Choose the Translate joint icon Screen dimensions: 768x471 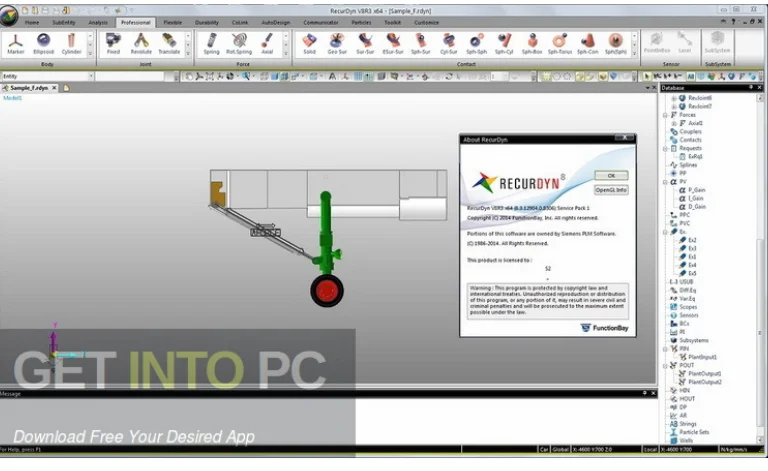tap(169, 42)
